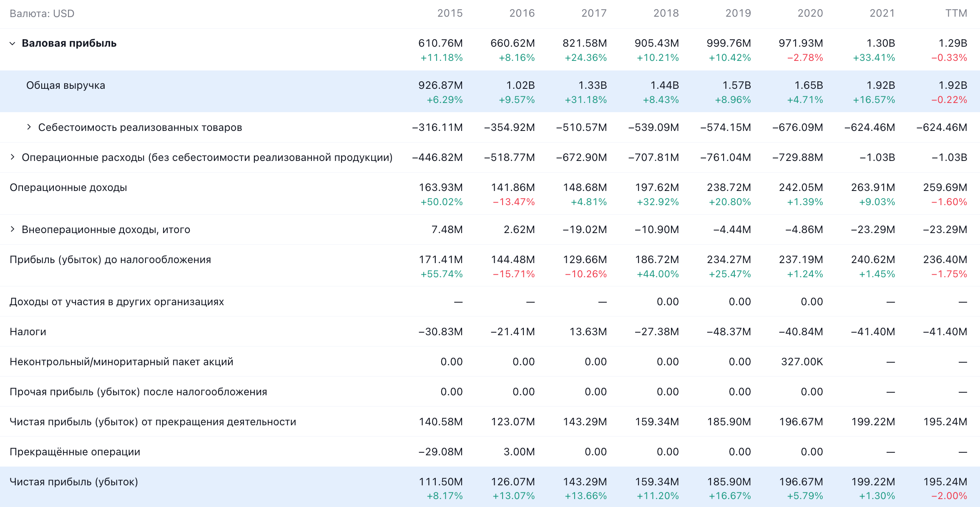The image size is (980, 507).
Task: Click operating expenses value −761.04M
Action: tap(726, 158)
